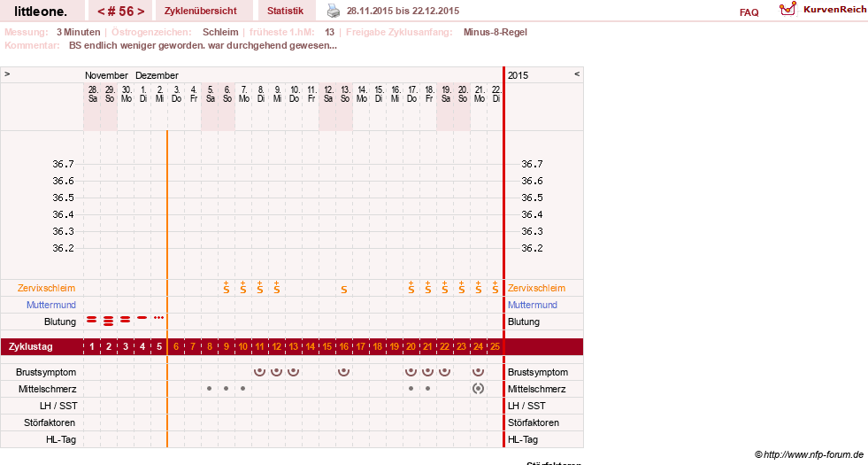Click the left Brustsymptom row label

pos(46,373)
